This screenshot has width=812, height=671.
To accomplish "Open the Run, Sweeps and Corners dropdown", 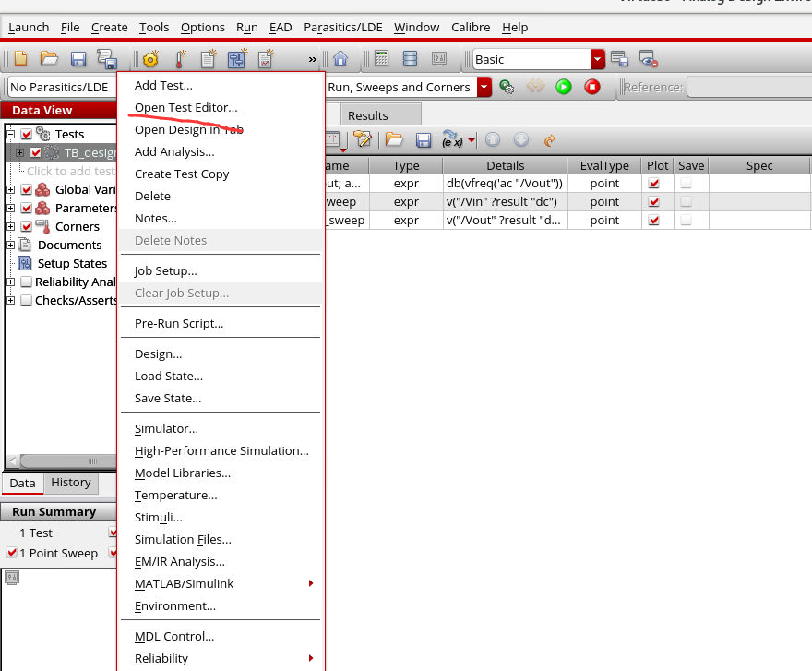I will point(484,87).
